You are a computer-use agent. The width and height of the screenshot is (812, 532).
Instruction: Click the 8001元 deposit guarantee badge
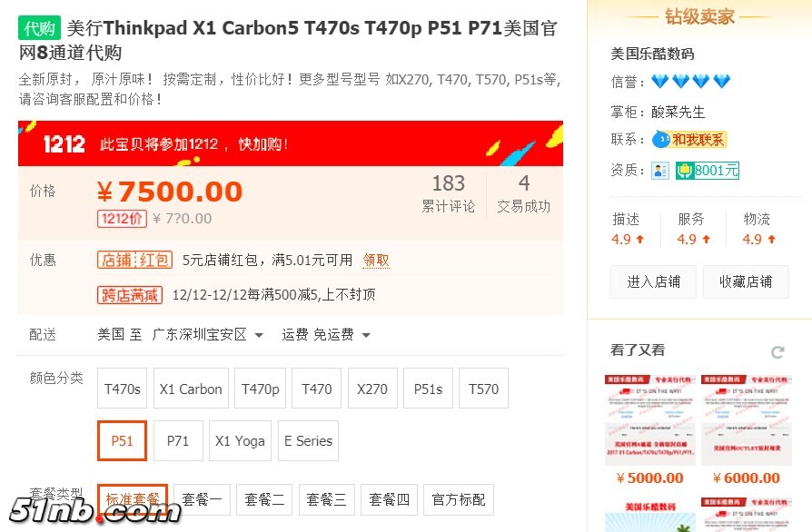coord(707,171)
